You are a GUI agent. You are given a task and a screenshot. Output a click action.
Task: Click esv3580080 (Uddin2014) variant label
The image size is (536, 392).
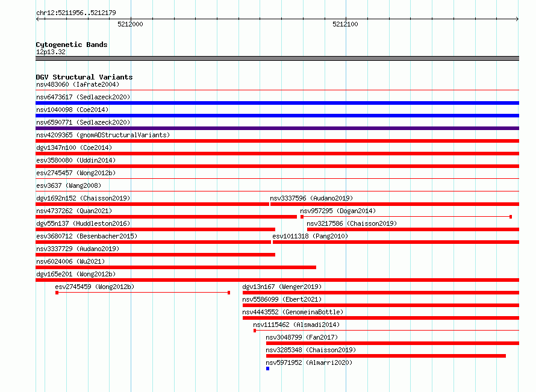click(76, 160)
